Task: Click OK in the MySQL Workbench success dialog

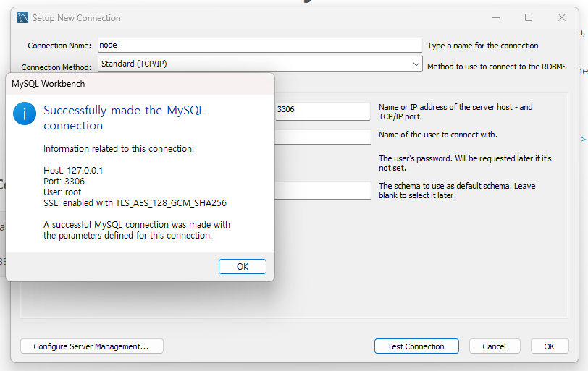Action: [x=243, y=267]
